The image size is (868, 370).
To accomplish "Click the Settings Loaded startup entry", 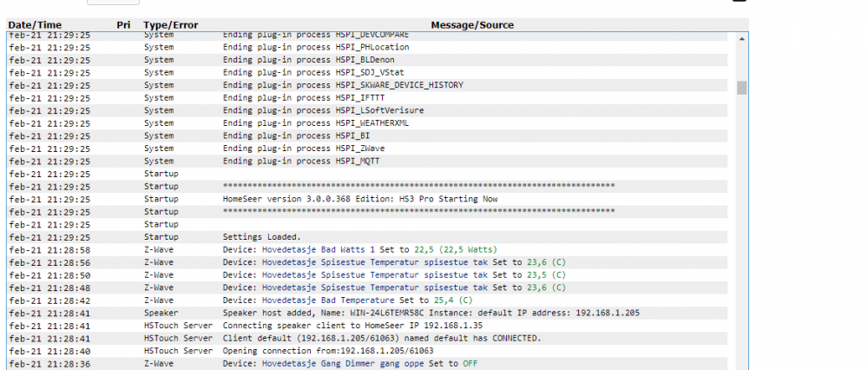I will point(261,236).
